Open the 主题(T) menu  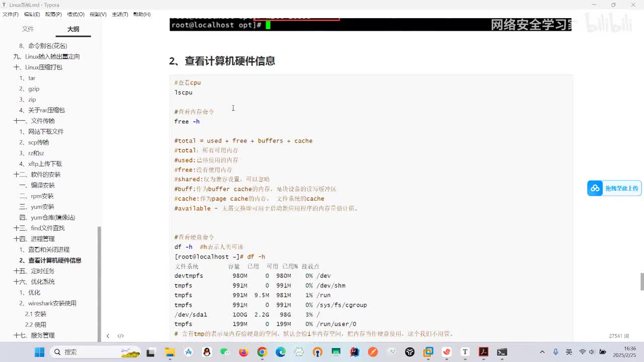[120, 15]
